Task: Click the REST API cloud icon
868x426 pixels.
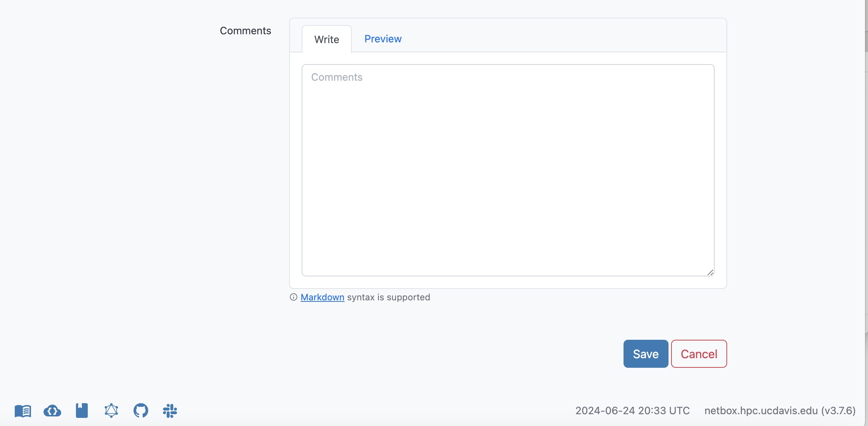Action: (52, 411)
